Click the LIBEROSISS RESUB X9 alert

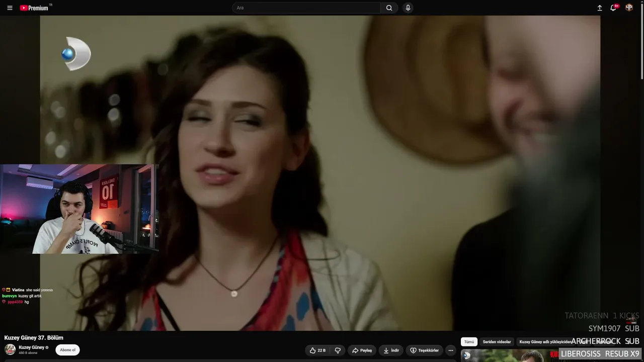tap(600, 354)
